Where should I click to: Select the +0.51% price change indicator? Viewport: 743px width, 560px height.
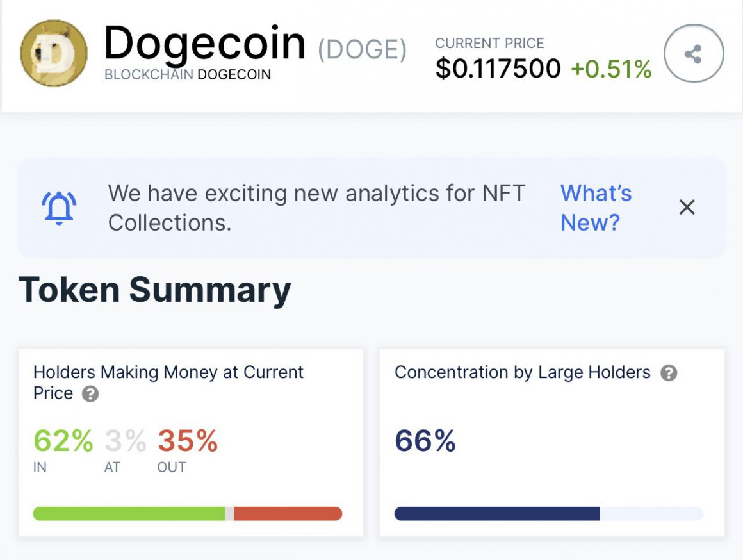610,67
